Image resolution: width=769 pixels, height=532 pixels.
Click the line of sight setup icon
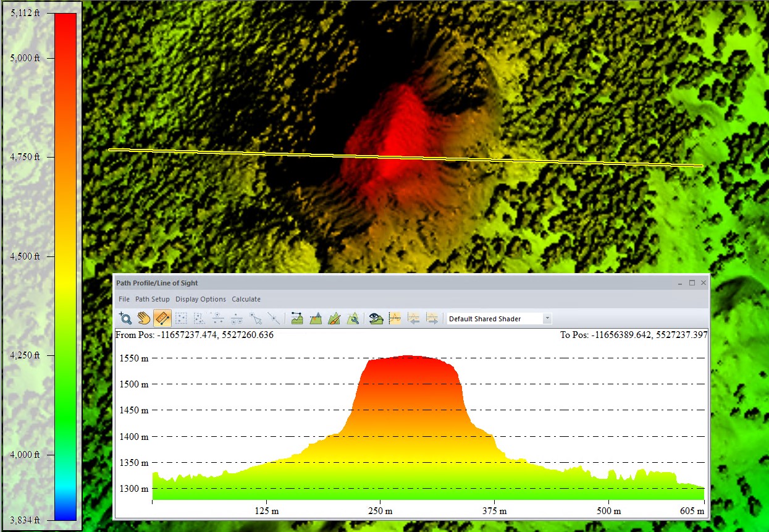click(x=297, y=319)
